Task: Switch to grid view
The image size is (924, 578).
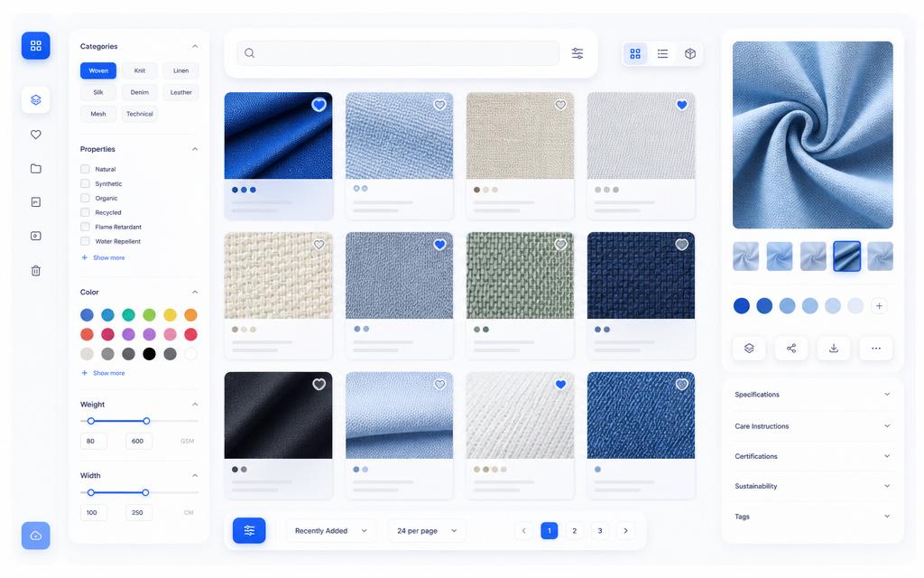Action: [x=635, y=53]
